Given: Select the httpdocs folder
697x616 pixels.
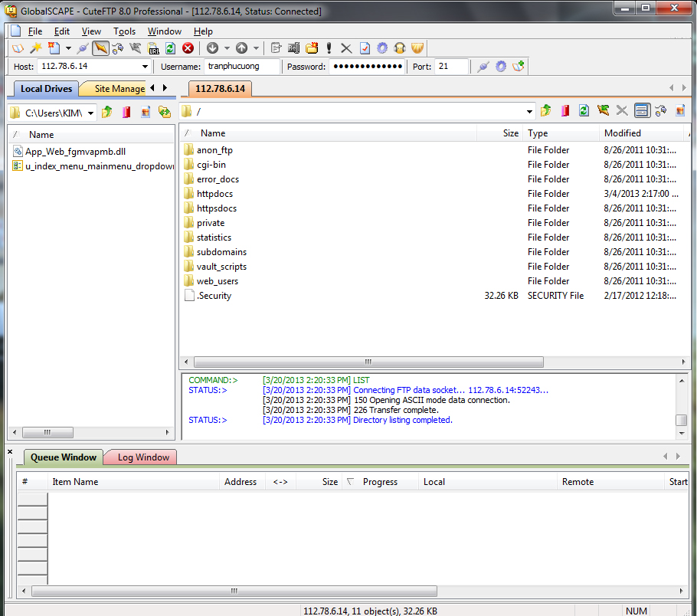Looking at the screenshot, I should click(x=214, y=194).
